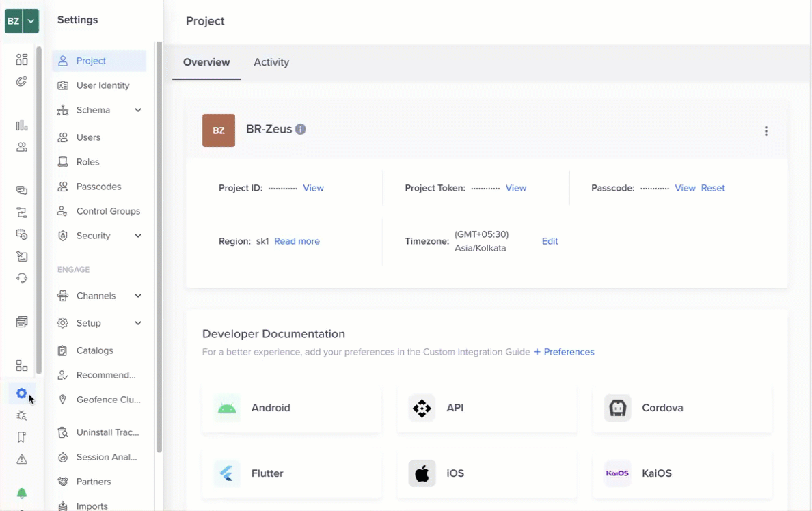
Task: Edit the Timezone setting
Action: click(x=550, y=241)
